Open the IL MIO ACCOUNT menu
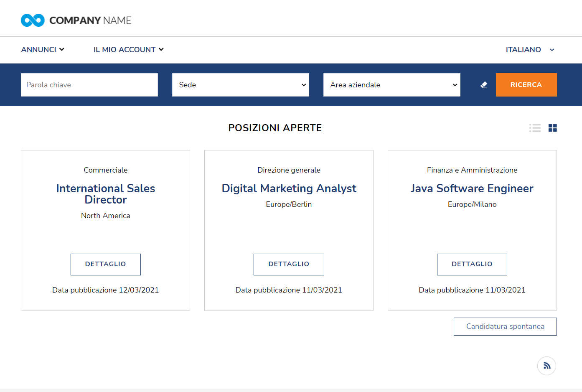 [128, 49]
